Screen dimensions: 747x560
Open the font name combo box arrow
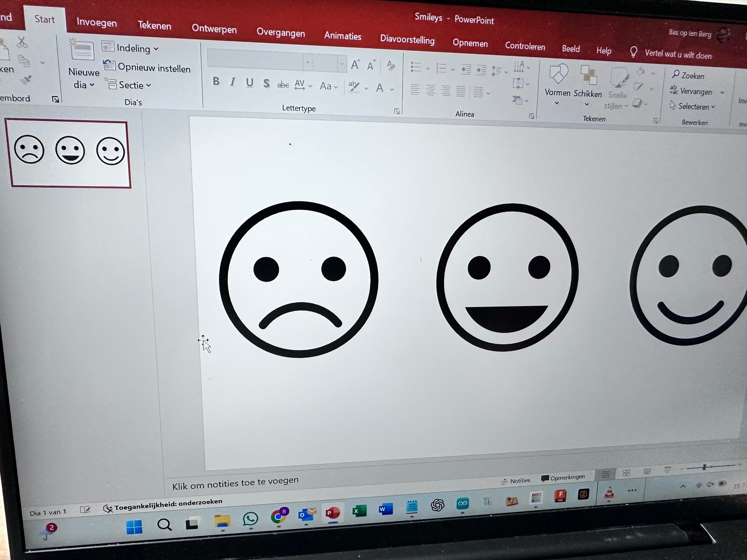point(308,63)
